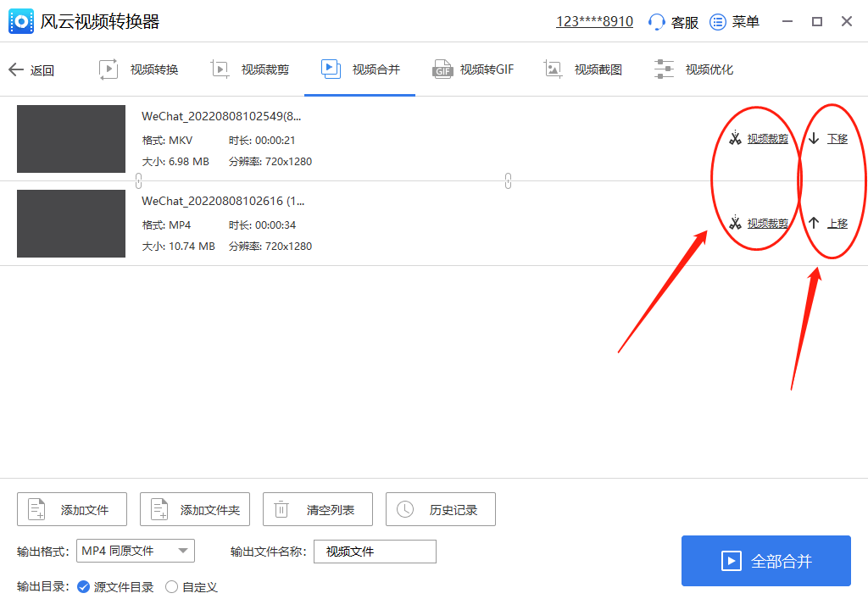Click 视频裁剪 link for MKV video
The width and height of the screenshot is (868, 610).
click(x=768, y=138)
